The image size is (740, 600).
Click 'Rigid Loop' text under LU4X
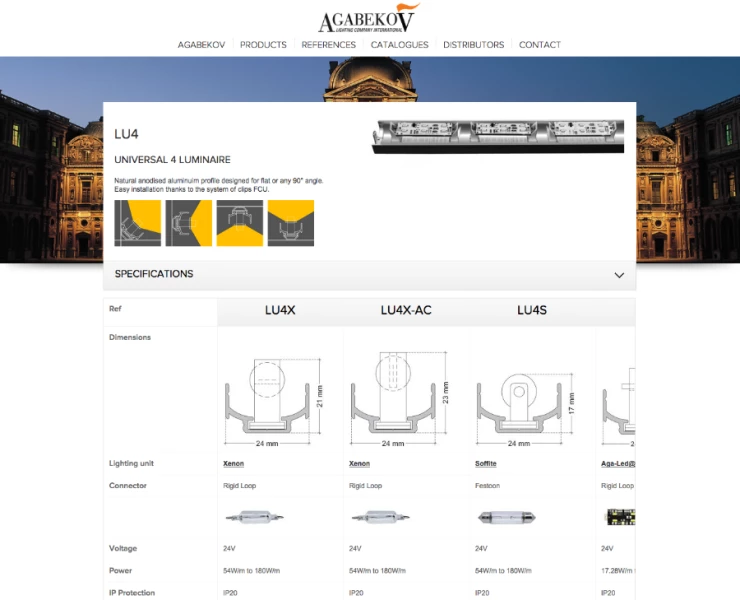coord(239,486)
